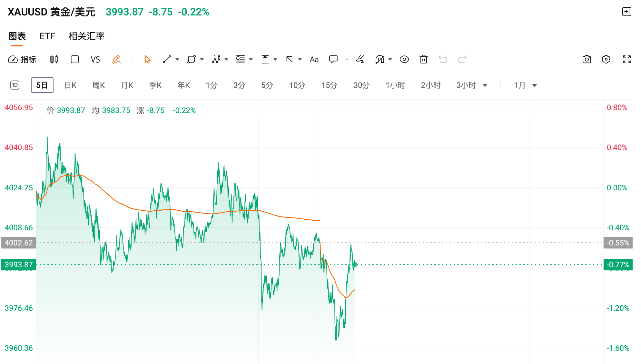Choose the trend line drawing tool
The image size is (641, 364).
tap(167, 59)
